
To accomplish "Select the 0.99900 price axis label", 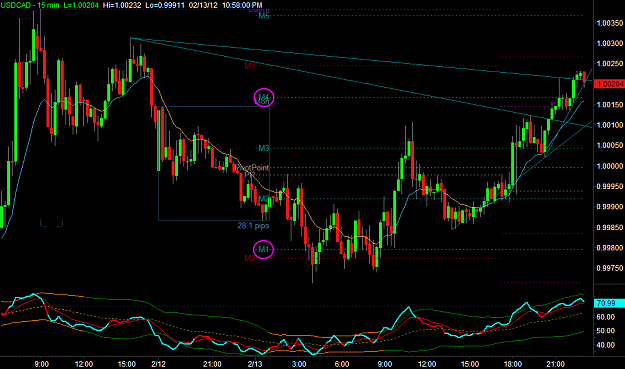I will tap(610, 206).
